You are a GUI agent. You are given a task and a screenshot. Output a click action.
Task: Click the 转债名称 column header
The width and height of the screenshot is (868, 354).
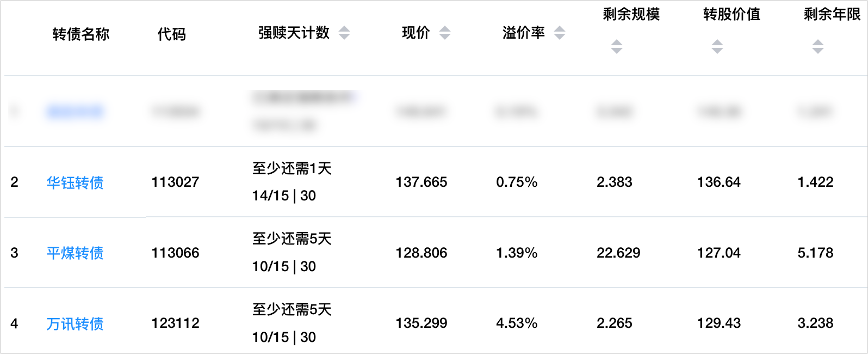tap(81, 34)
